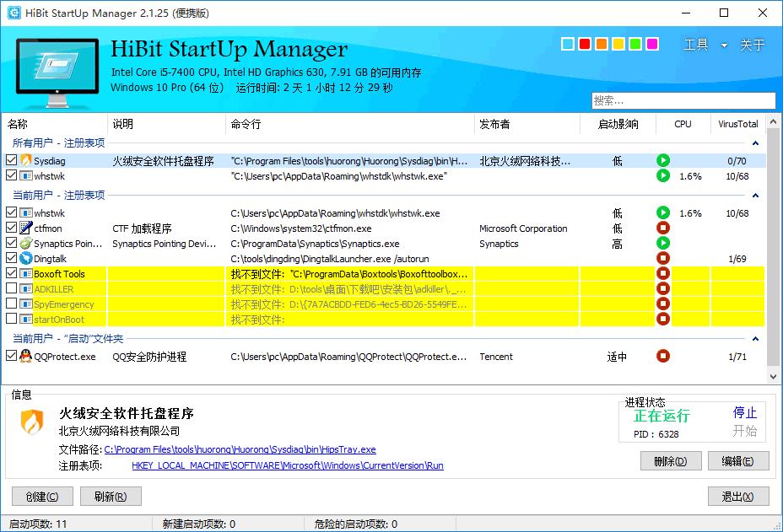Enable the SpyEmergency startup checkbox
Image resolution: width=783 pixels, height=532 pixels.
pyautogui.click(x=12, y=304)
